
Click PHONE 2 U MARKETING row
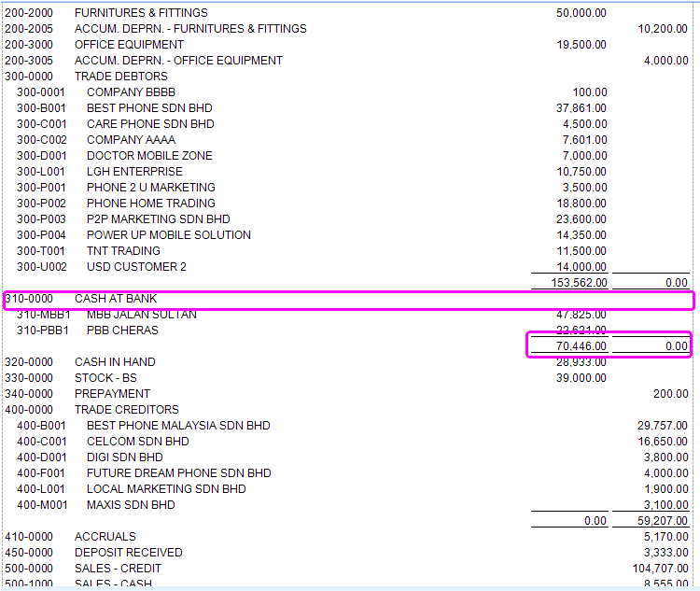346,187
